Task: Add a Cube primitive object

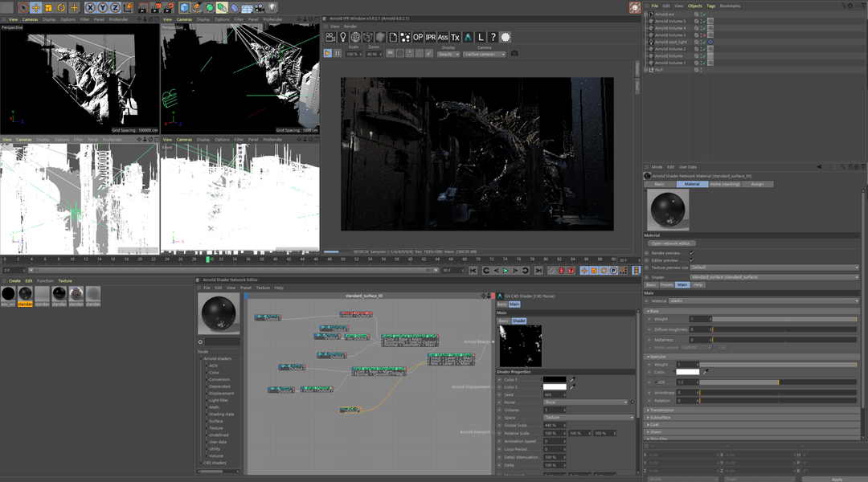Action: coord(184,8)
